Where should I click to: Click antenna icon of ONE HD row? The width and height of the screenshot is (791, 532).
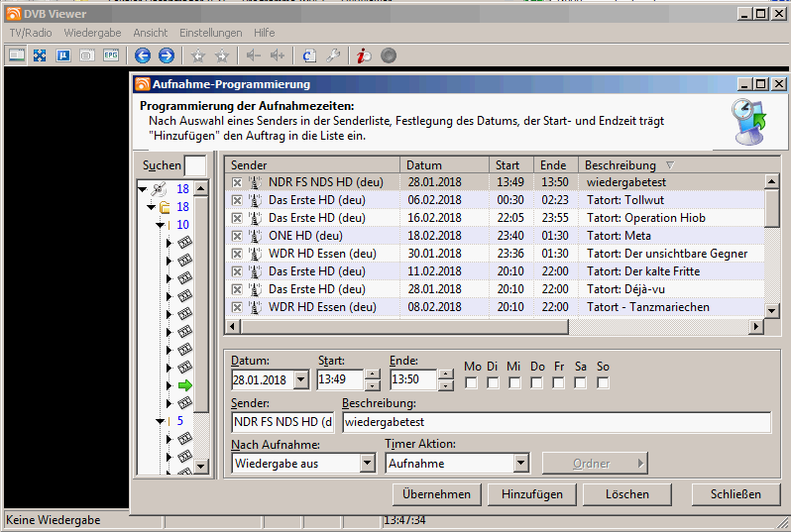(x=256, y=236)
